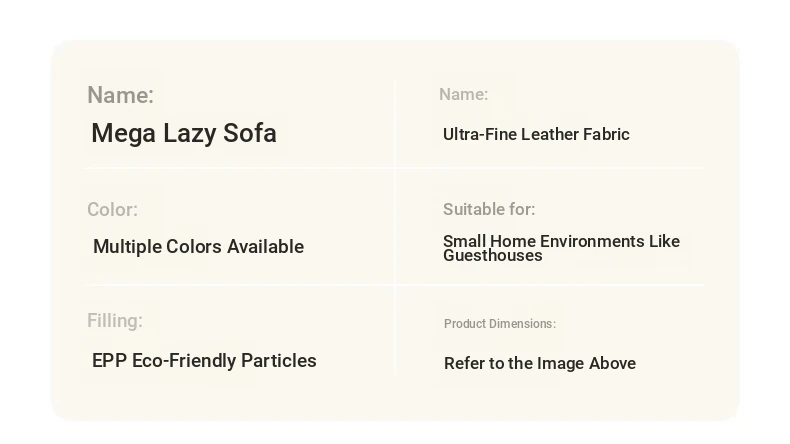Click the Multiple Colors Available value
This screenshot has height=444, width=790.
click(199, 246)
